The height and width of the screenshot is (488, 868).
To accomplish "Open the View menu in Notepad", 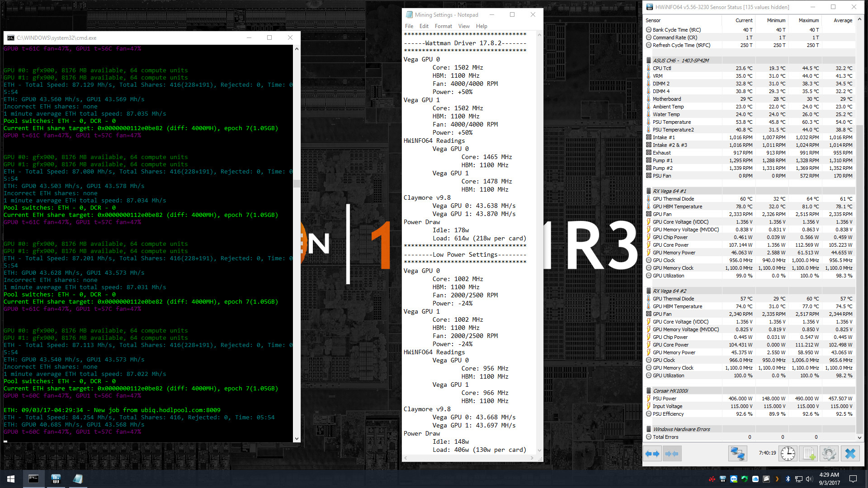I will click(464, 26).
